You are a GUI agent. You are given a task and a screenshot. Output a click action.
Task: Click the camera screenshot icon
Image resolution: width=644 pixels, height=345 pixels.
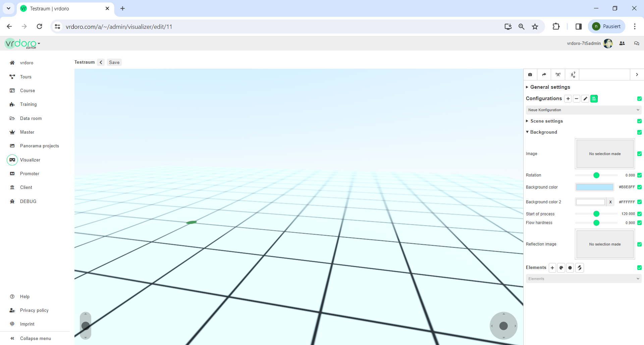530,75
